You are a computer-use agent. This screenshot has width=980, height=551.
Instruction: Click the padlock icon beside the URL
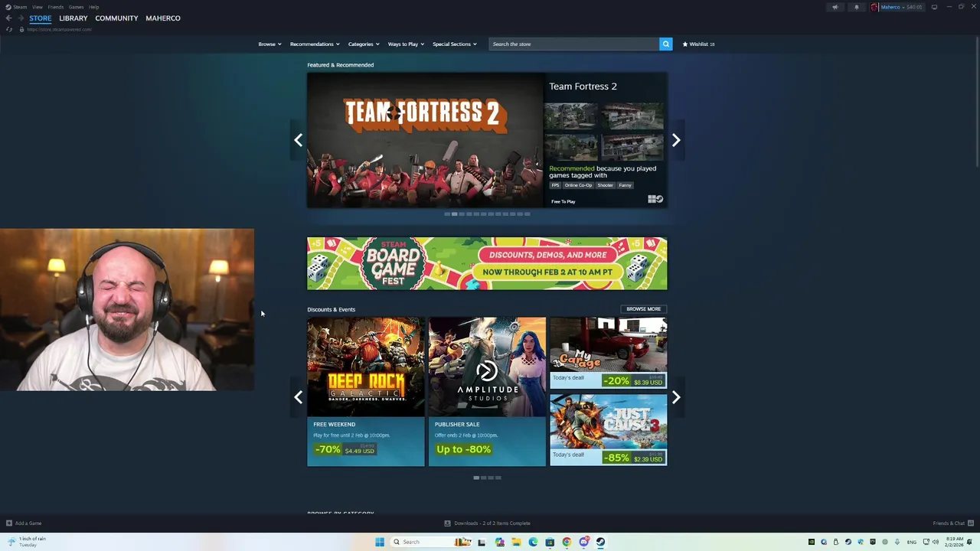[x=21, y=29]
